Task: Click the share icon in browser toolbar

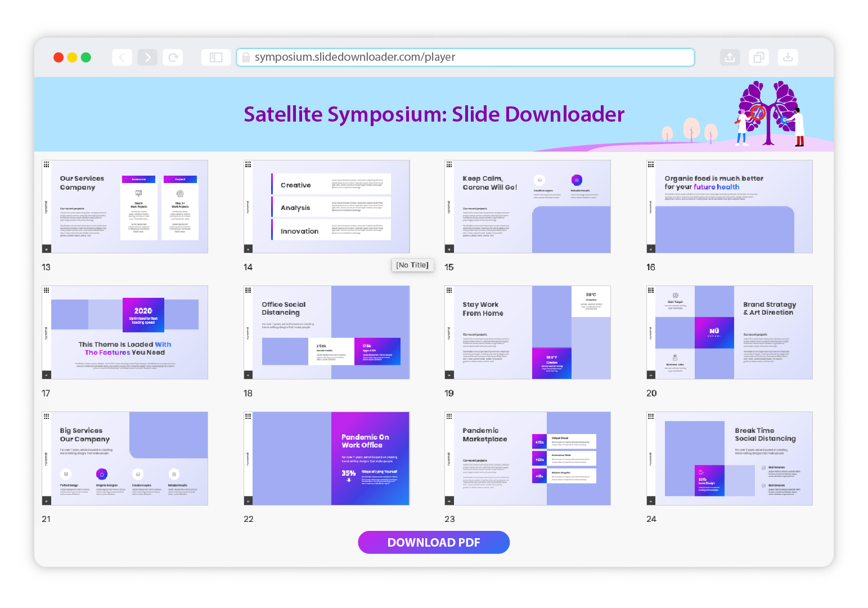Action: click(x=730, y=57)
